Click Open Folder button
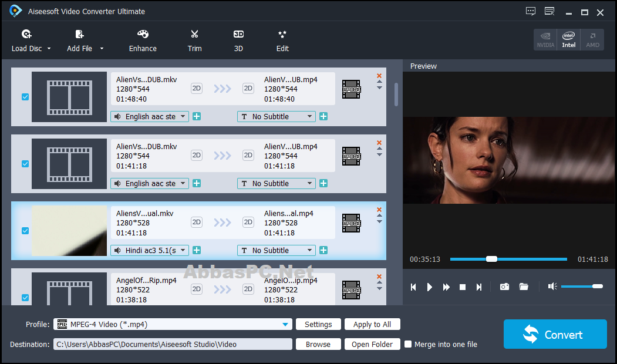This screenshot has height=364, width=617. pyautogui.click(x=372, y=344)
